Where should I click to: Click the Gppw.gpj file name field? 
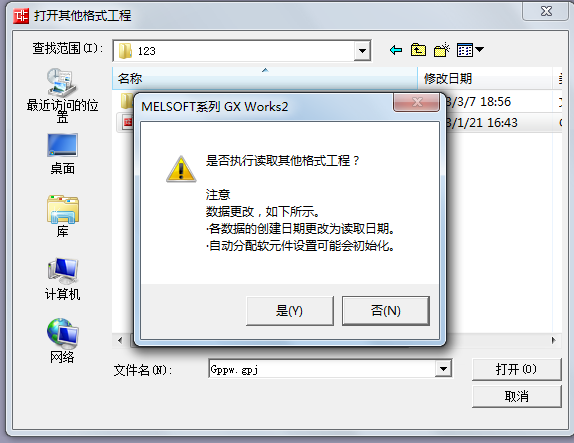click(322, 369)
